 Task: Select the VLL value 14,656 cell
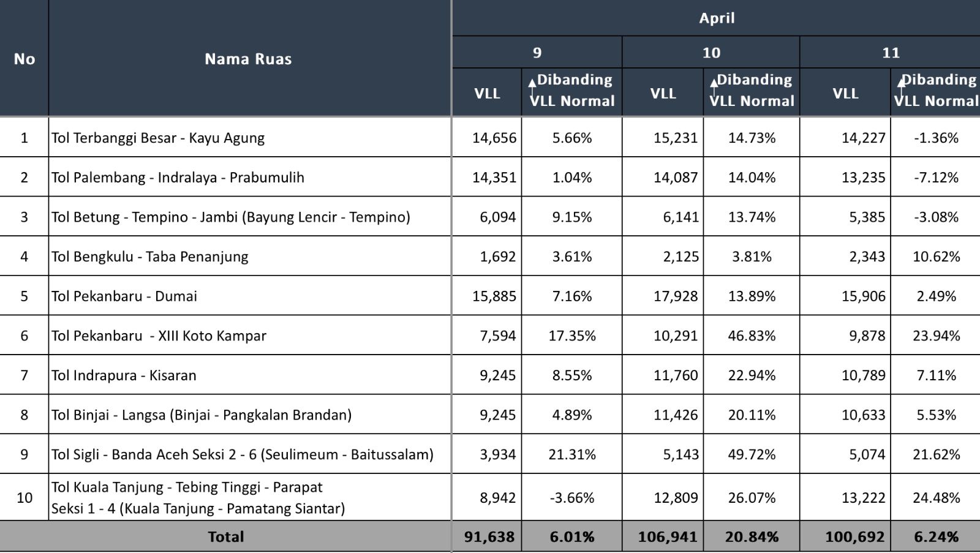pos(494,138)
